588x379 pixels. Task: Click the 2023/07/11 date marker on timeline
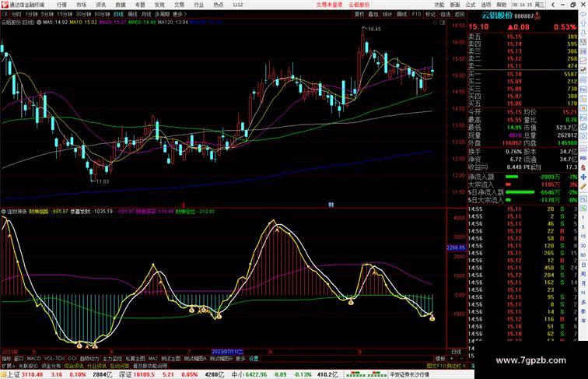tap(227, 352)
